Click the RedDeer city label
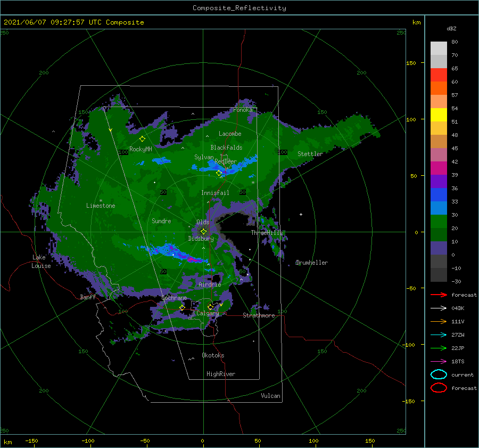The width and height of the screenshot is (479, 448). (226, 161)
